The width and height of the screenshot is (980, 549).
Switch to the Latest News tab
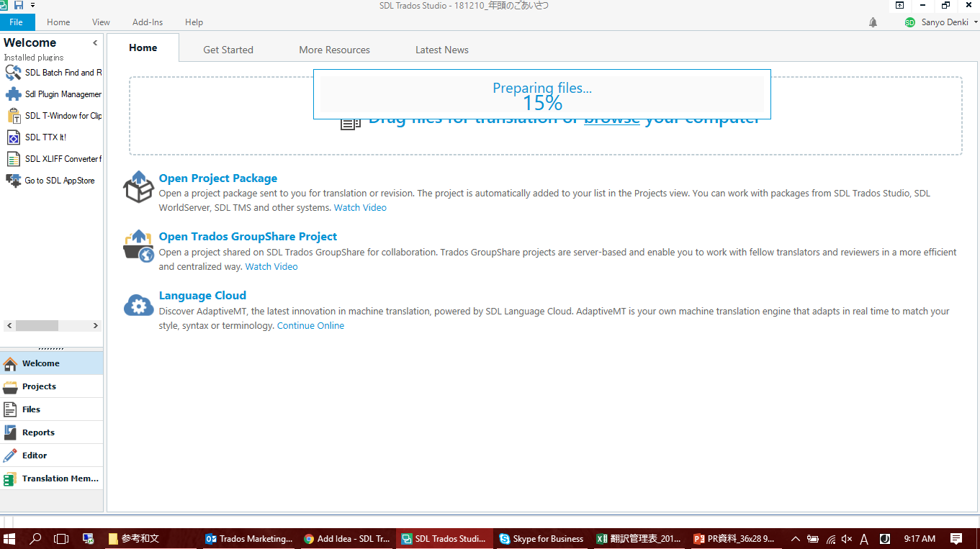[x=442, y=50]
